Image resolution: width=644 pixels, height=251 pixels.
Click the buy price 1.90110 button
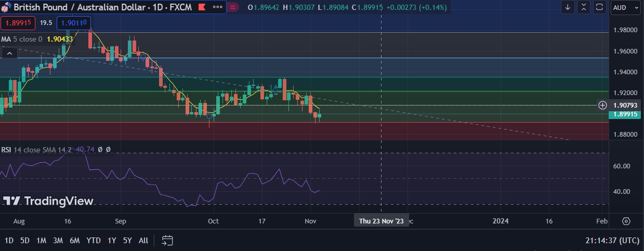(x=74, y=23)
